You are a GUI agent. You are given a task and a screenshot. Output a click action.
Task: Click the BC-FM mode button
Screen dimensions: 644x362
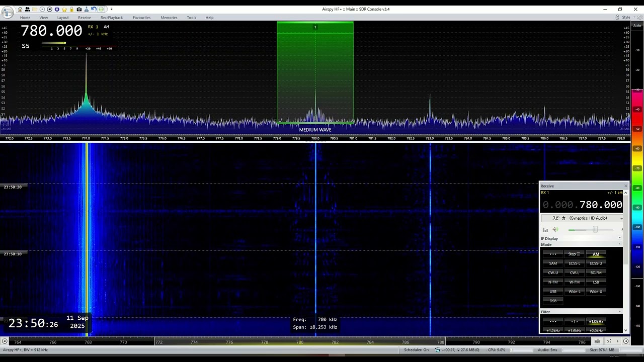pyautogui.click(x=596, y=273)
